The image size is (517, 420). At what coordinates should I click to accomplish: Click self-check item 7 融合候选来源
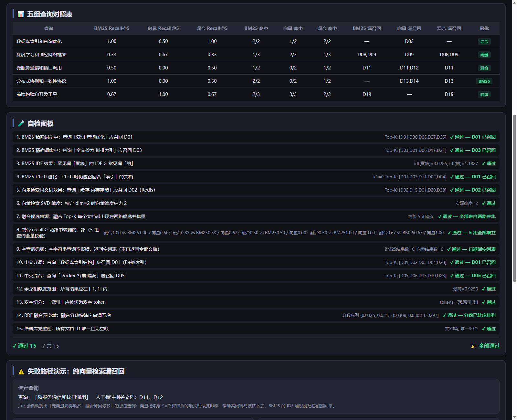[x=256, y=216]
